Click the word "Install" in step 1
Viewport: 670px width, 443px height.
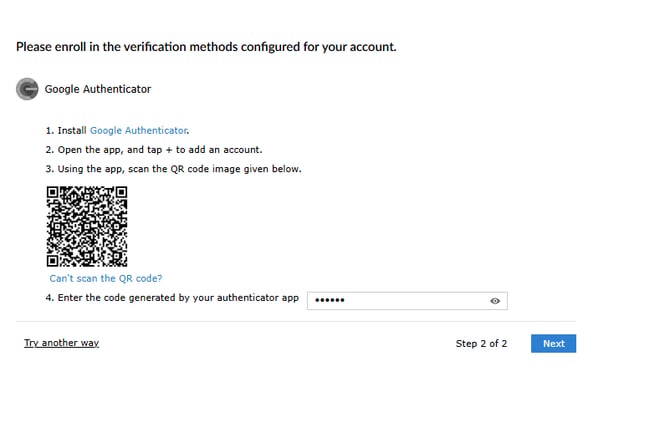coord(72,130)
